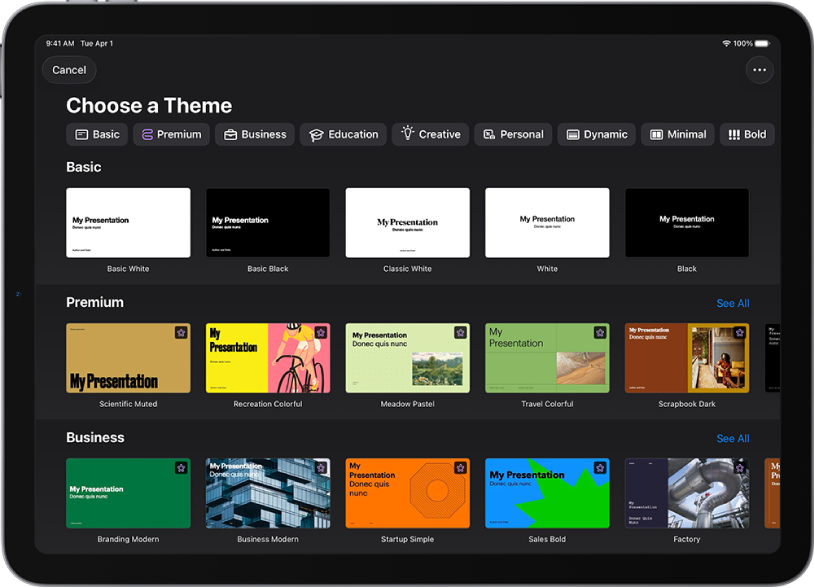Switch to the Premium filter tab

171,134
